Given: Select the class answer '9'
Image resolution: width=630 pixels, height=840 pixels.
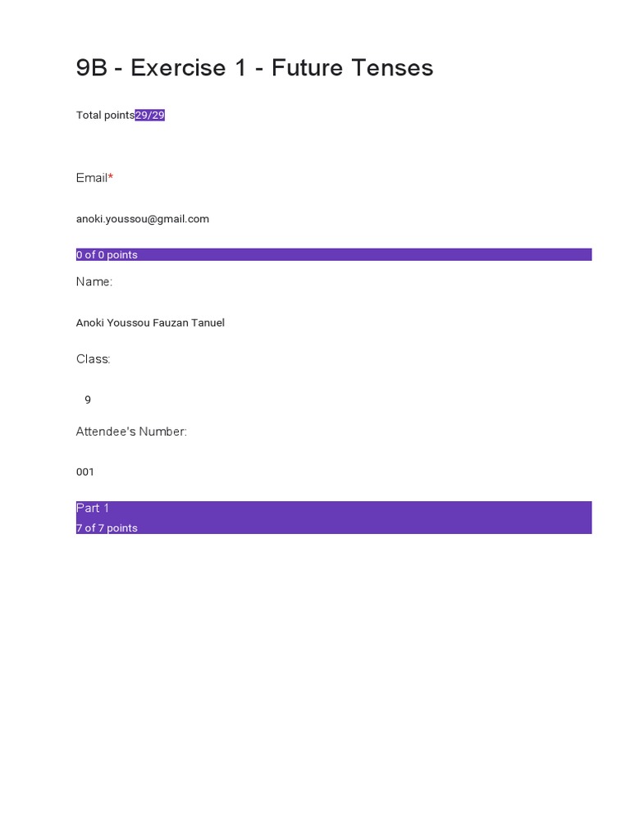Looking at the screenshot, I should pyautogui.click(x=88, y=400).
